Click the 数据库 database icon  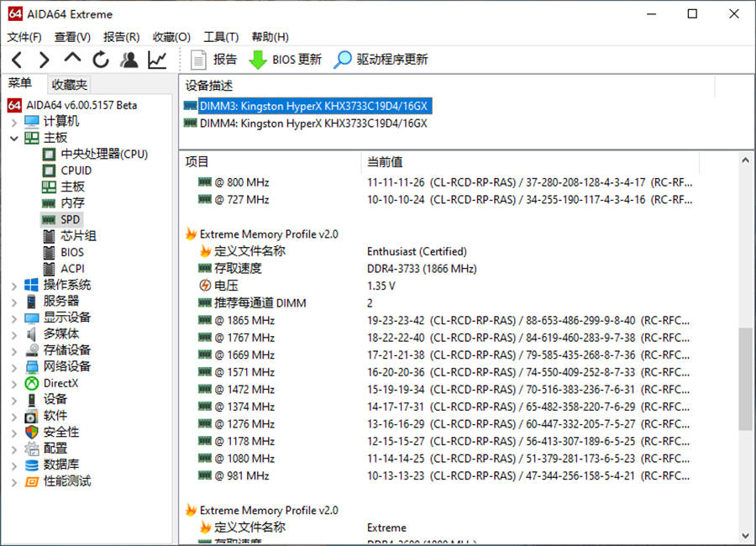coord(32,465)
